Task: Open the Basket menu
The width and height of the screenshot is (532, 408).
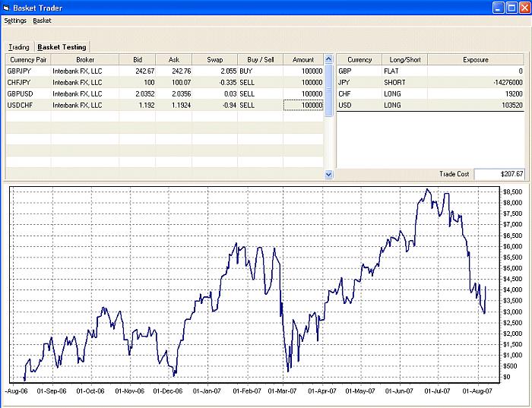Action: pos(42,21)
